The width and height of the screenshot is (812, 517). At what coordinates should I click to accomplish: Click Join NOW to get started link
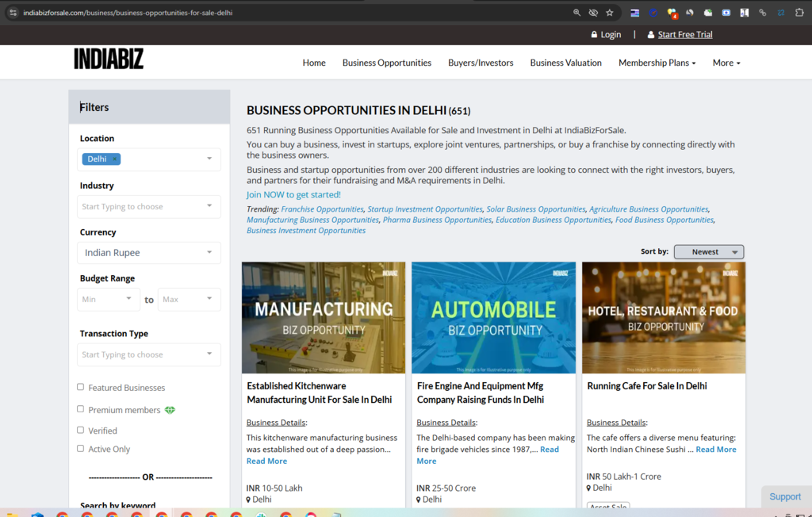293,195
